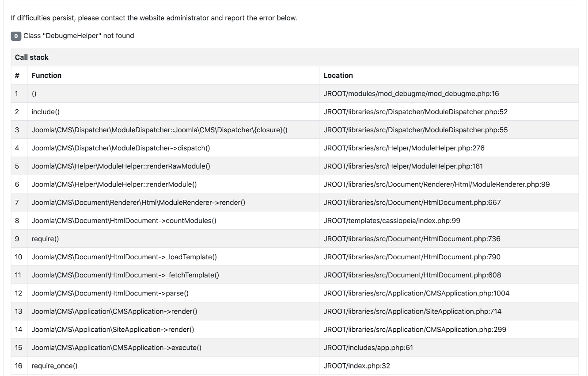588x376 pixels.
Task: Click the Location column header
Action: (338, 75)
